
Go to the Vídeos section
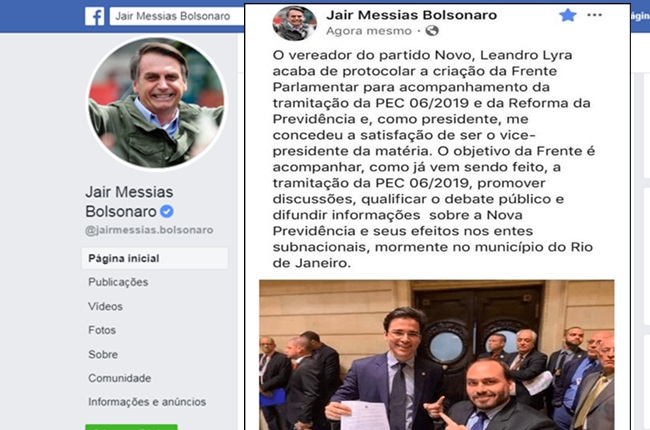coord(105,306)
